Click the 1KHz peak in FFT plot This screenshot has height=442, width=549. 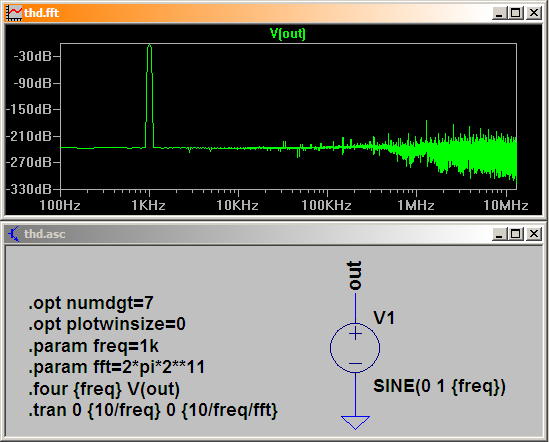[x=150, y=47]
